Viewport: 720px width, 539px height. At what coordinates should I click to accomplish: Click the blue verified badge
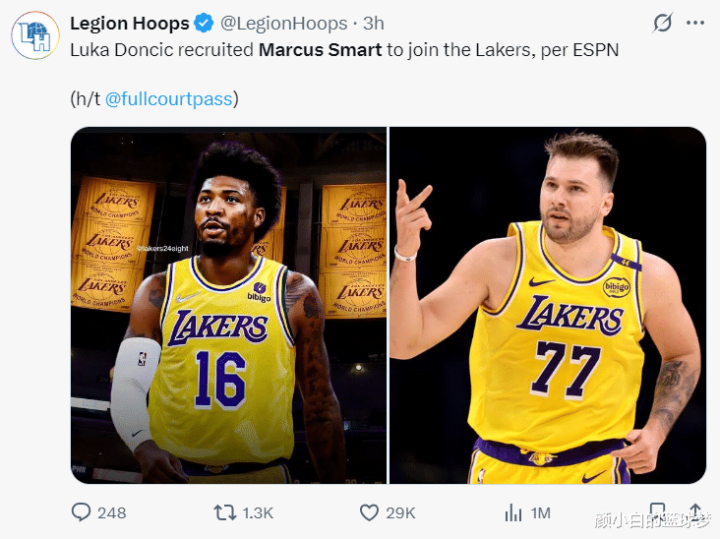(202, 23)
